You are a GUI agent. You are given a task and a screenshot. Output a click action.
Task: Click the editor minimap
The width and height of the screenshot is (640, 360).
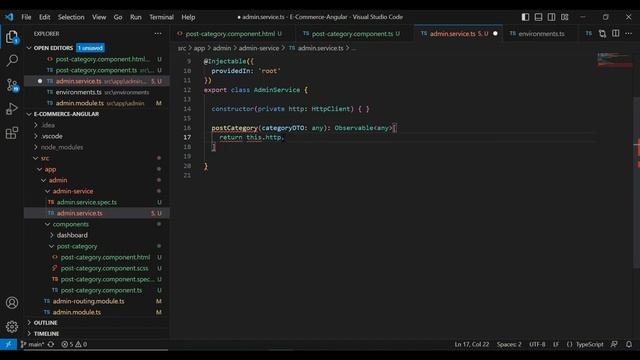click(615, 60)
